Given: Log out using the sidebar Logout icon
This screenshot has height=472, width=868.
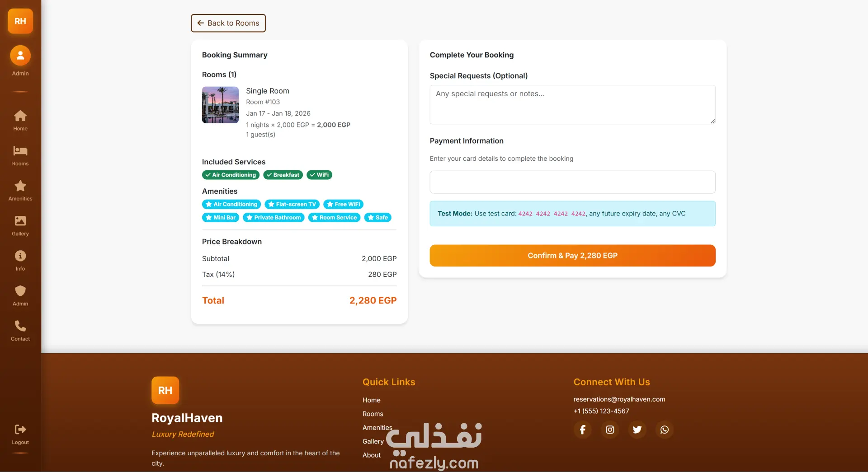Looking at the screenshot, I should [x=20, y=430].
